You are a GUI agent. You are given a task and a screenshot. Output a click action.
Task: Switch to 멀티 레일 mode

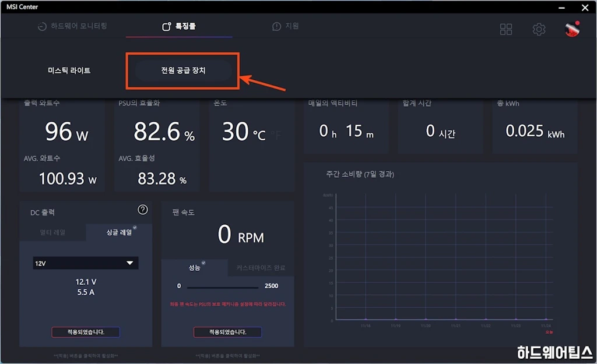[x=52, y=232]
